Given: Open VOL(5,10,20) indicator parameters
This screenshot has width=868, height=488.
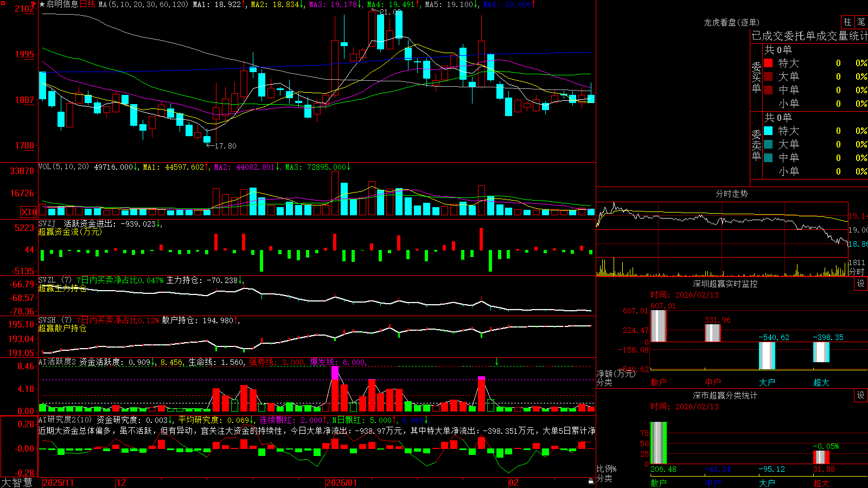Looking at the screenshot, I should [63, 167].
